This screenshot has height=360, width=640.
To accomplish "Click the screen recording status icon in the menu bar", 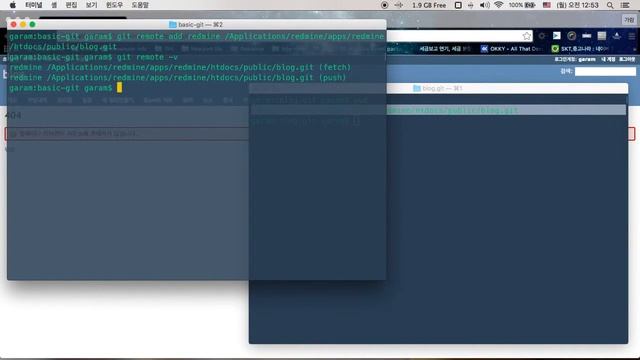I will pos(384,5).
